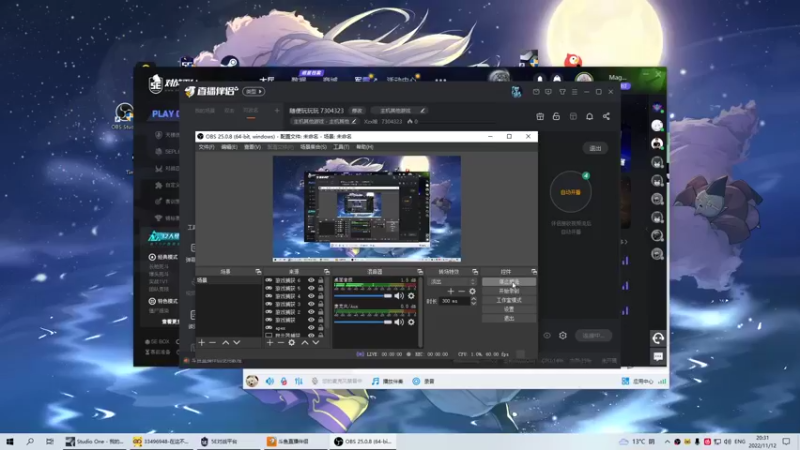Undock the Audio Mixer panel via its icon

coord(420,272)
